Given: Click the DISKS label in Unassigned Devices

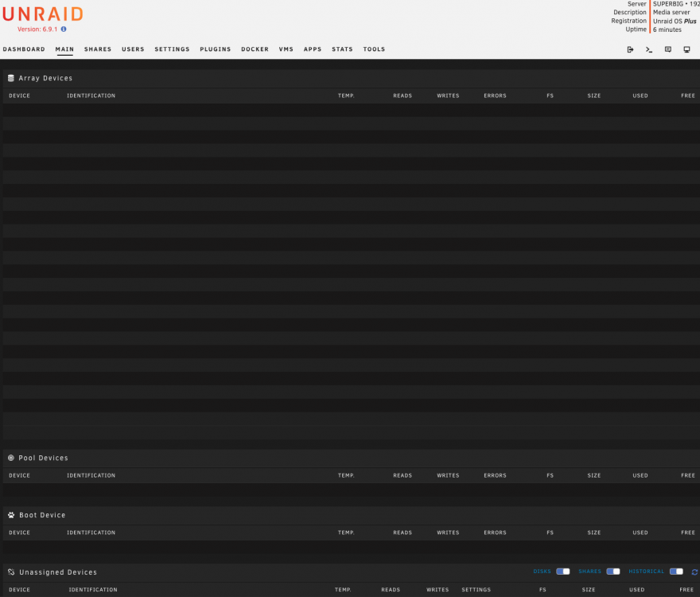Looking at the screenshot, I should (x=542, y=572).
